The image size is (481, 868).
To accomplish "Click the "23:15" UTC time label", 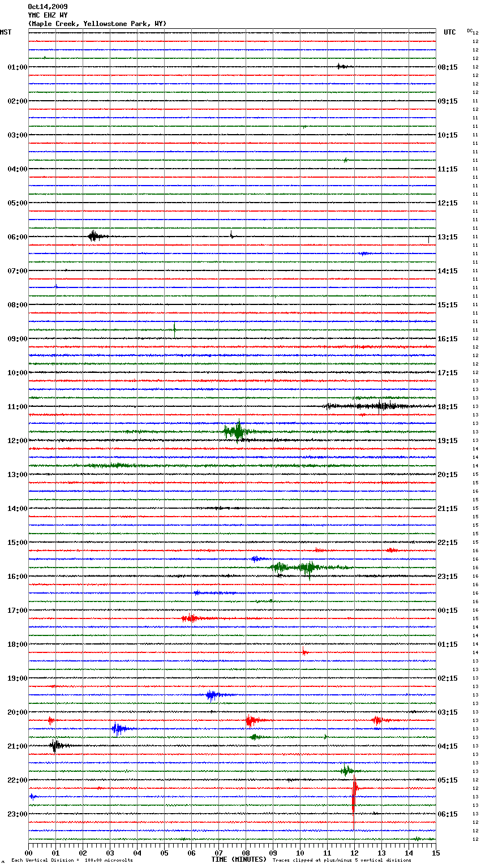I will pyautogui.click(x=448, y=577).
